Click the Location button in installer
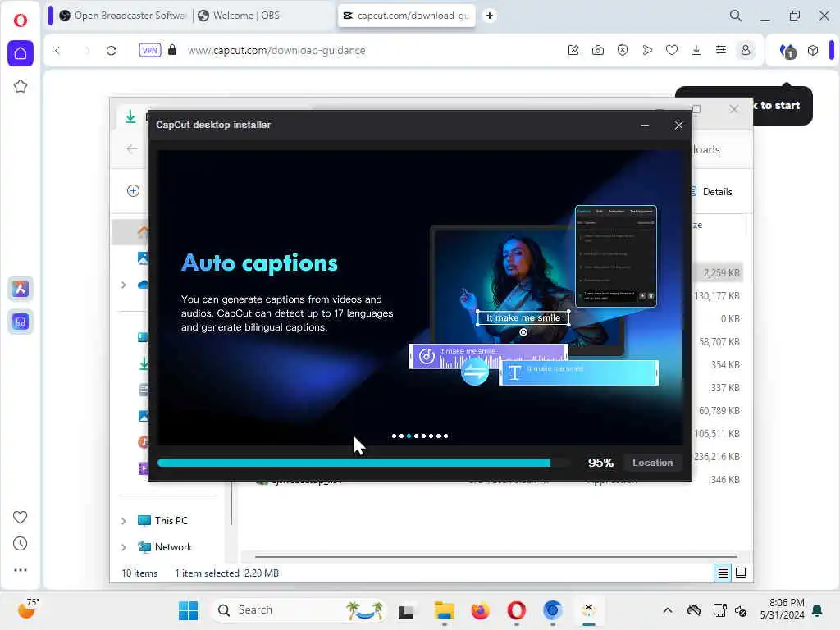The image size is (840, 630). 652,463
